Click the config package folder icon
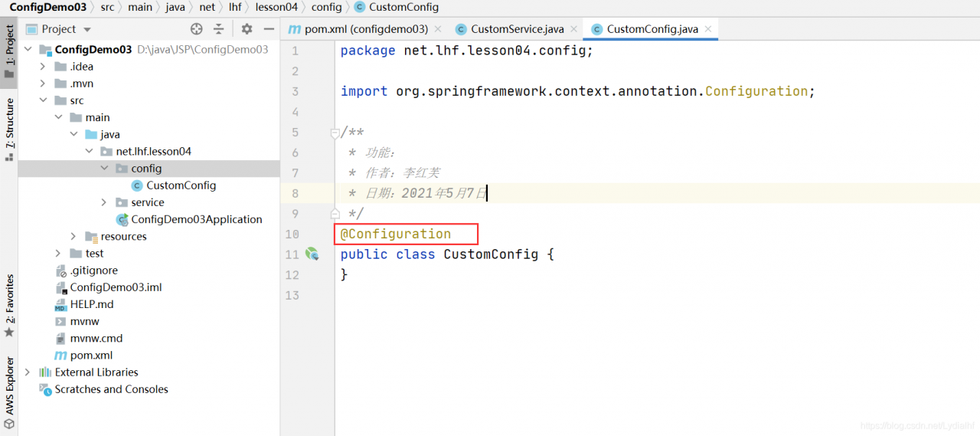Viewport: 980px width, 436px height. (122, 169)
